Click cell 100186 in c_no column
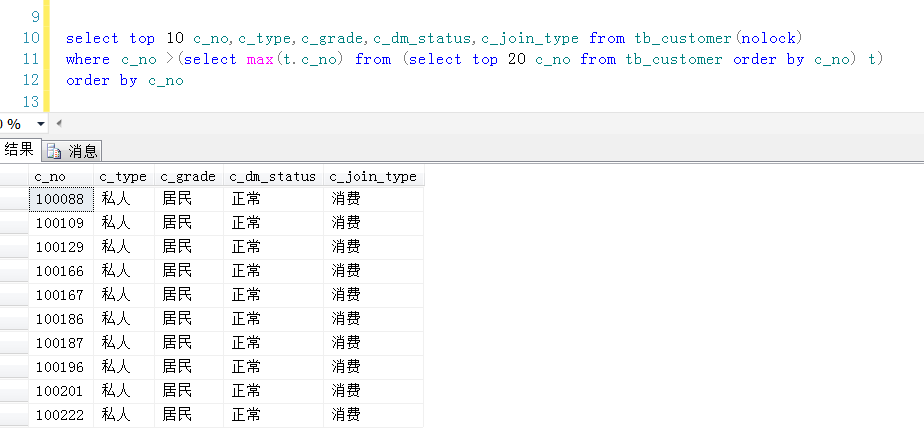The image size is (924, 432). click(x=61, y=319)
